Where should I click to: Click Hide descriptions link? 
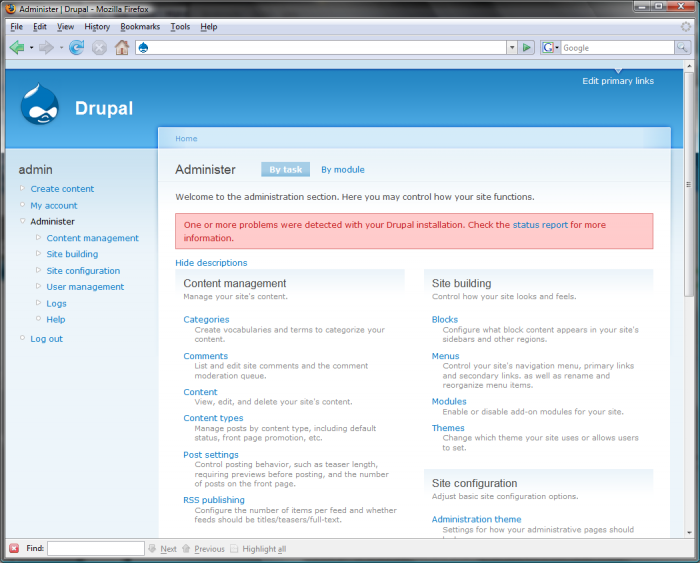[x=211, y=263]
